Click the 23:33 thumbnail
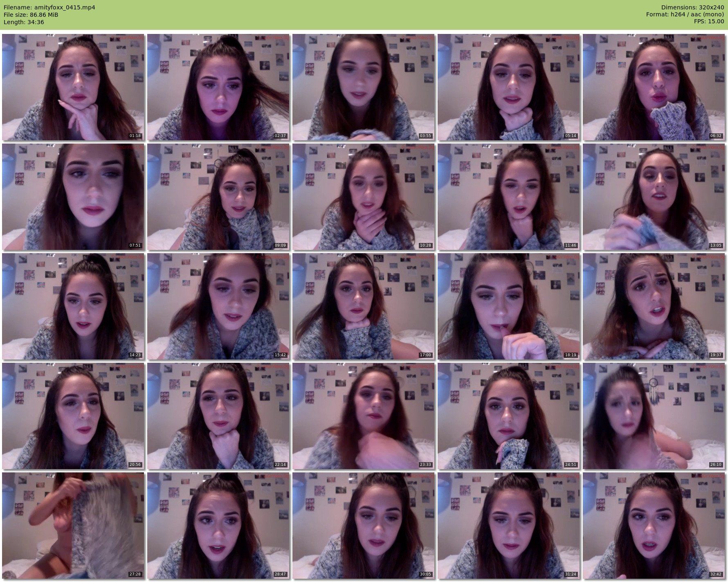 click(363, 416)
